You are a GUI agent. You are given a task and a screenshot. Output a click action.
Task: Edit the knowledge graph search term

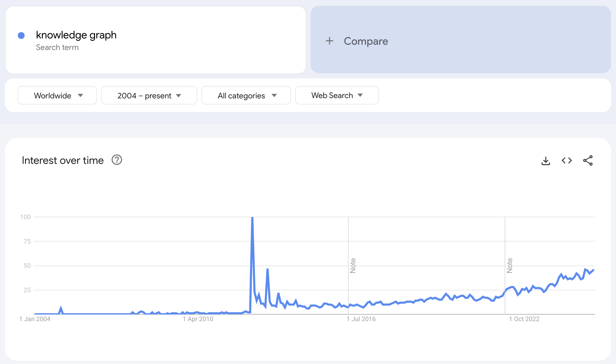coord(76,35)
